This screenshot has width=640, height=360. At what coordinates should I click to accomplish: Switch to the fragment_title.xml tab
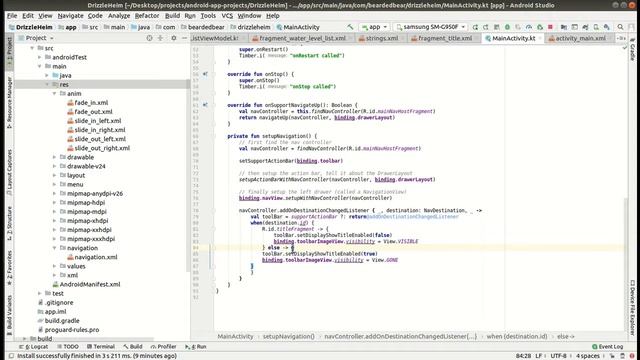tap(445, 38)
